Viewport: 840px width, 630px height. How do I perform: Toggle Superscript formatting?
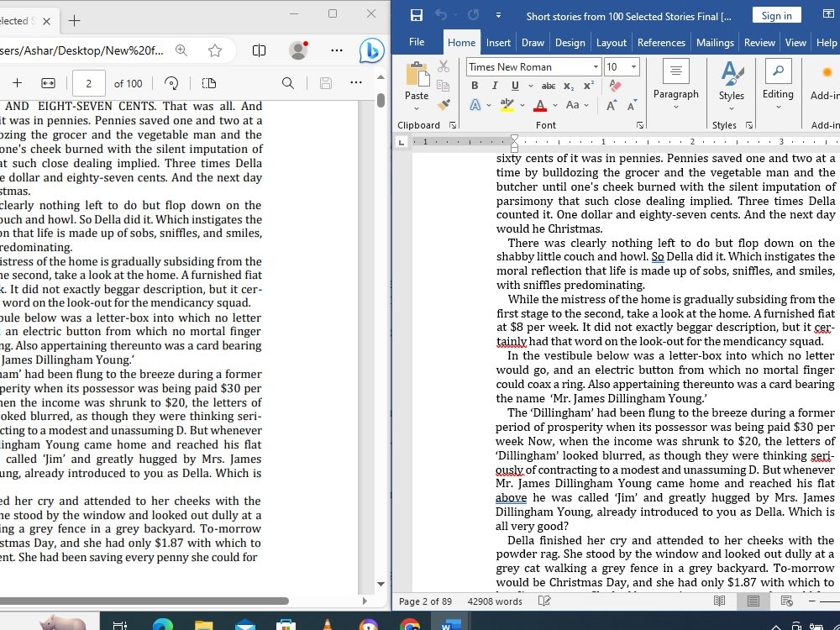click(x=588, y=86)
